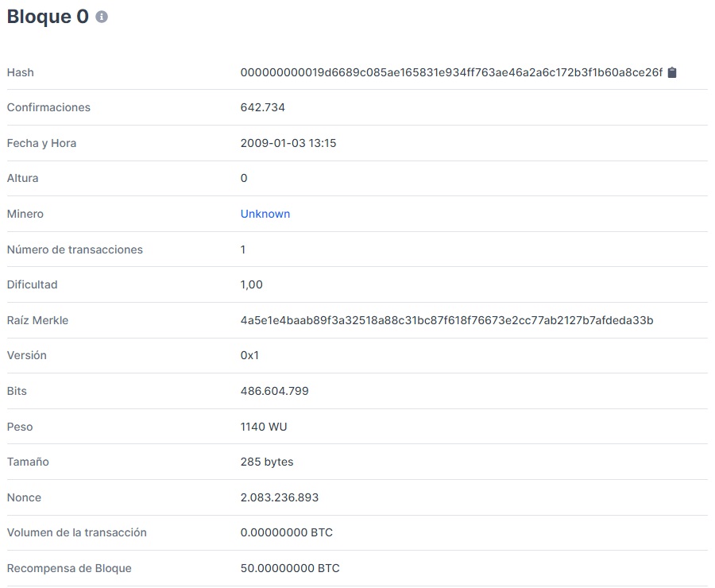715x588 pixels.
Task: Click the Altura row label
Action: click(22, 178)
